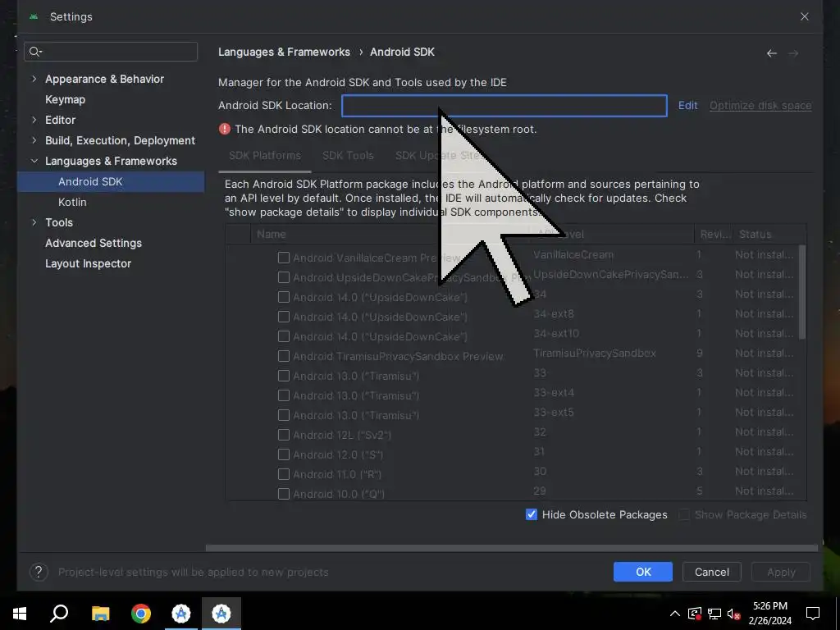840x630 pixels.
Task: Click Optimize disk space link
Action: tap(760, 106)
